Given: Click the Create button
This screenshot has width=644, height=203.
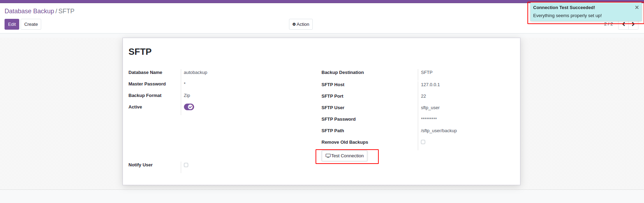Looking at the screenshot, I should 31,24.
